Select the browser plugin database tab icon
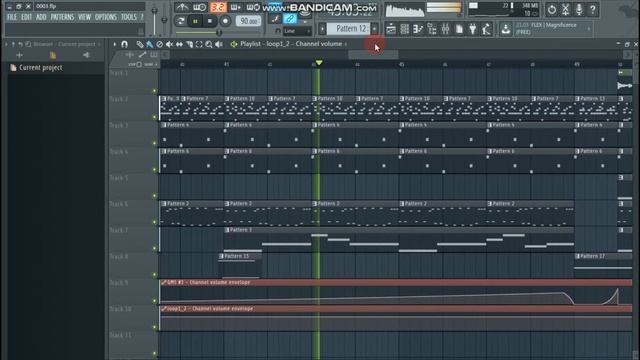Screen dimensions: 640x360 point(86,55)
